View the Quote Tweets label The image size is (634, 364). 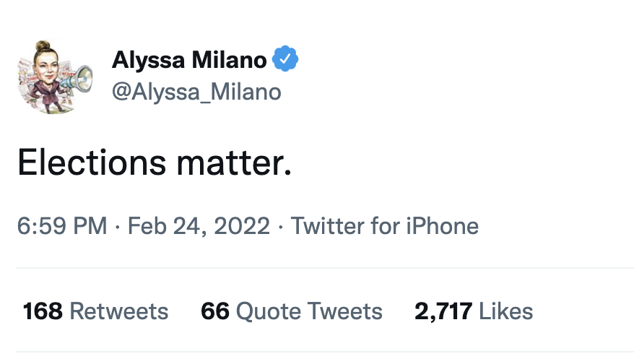[x=309, y=311]
